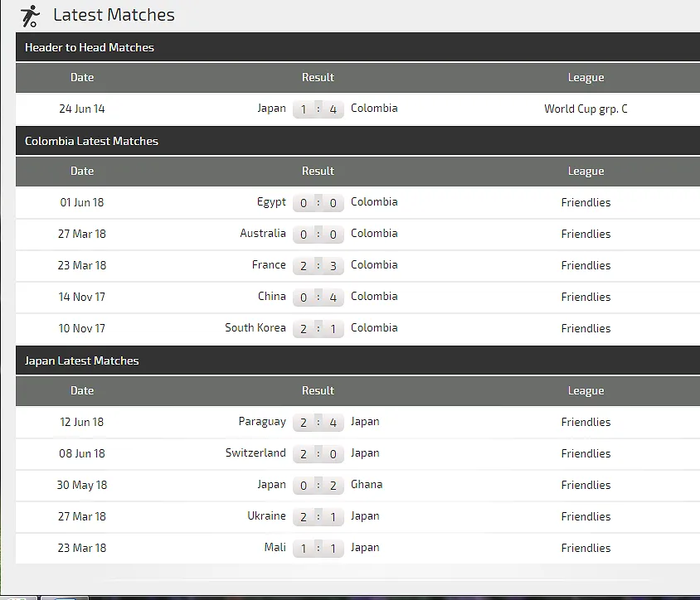The width and height of the screenshot is (700, 600).
Task: Click the 24 Jun 14 match date
Action: (x=82, y=109)
